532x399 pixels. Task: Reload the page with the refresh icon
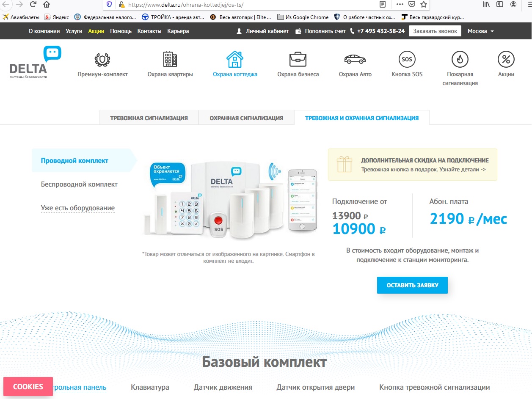33,4
